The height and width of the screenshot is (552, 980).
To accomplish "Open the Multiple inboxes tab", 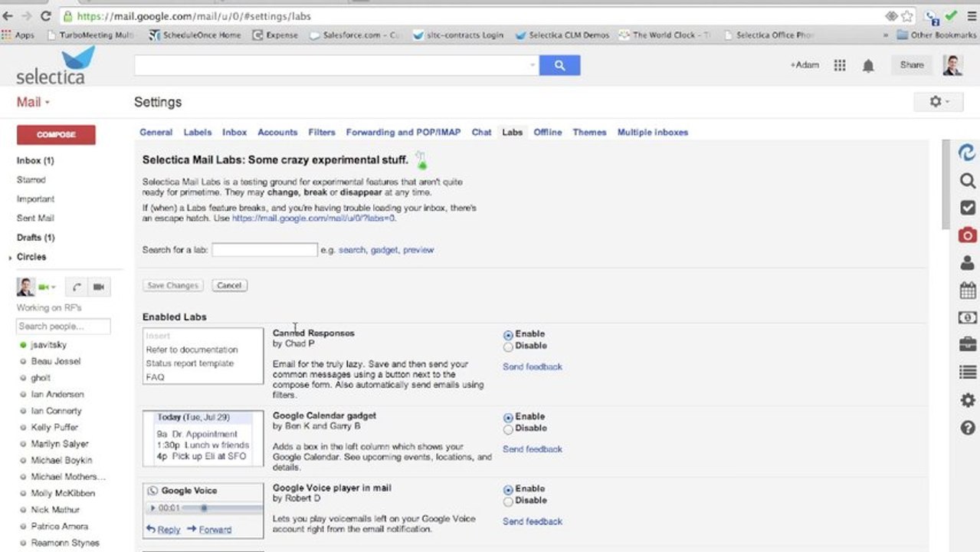I will [x=653, y=132].
